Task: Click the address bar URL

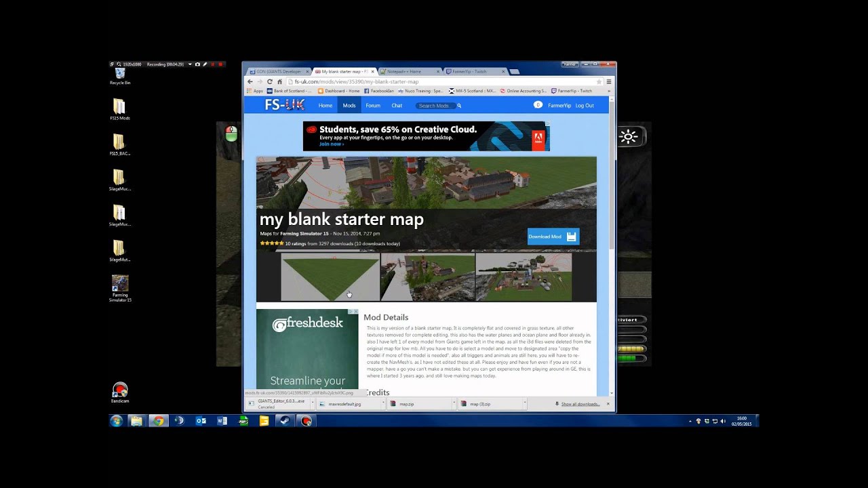Action: click(x=356, y=81)
